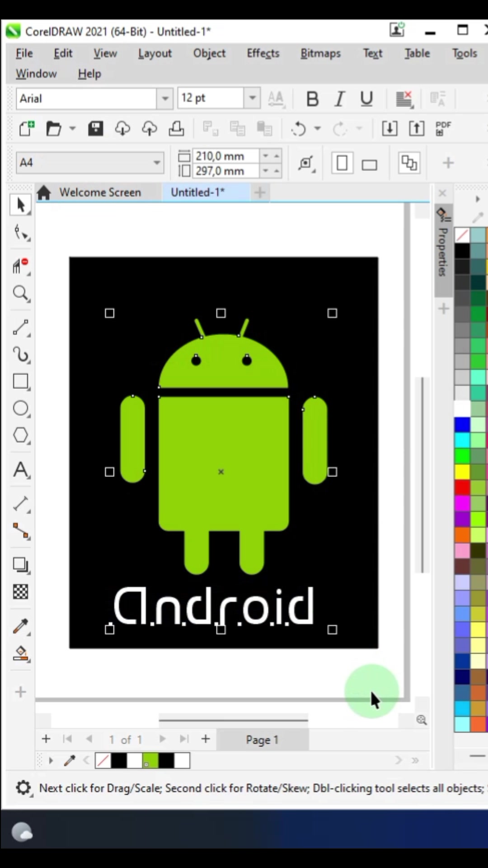
Task: Open the Arial font list dropdown
Action: click(165, 99)
